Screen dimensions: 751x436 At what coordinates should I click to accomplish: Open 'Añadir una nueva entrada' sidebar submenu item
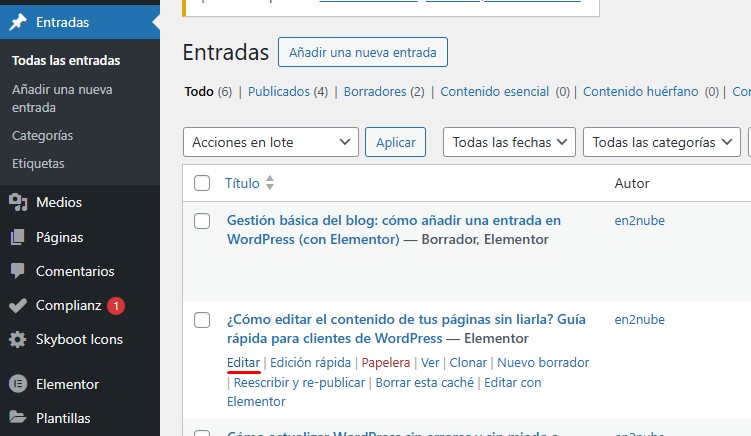tap(62, 98)
